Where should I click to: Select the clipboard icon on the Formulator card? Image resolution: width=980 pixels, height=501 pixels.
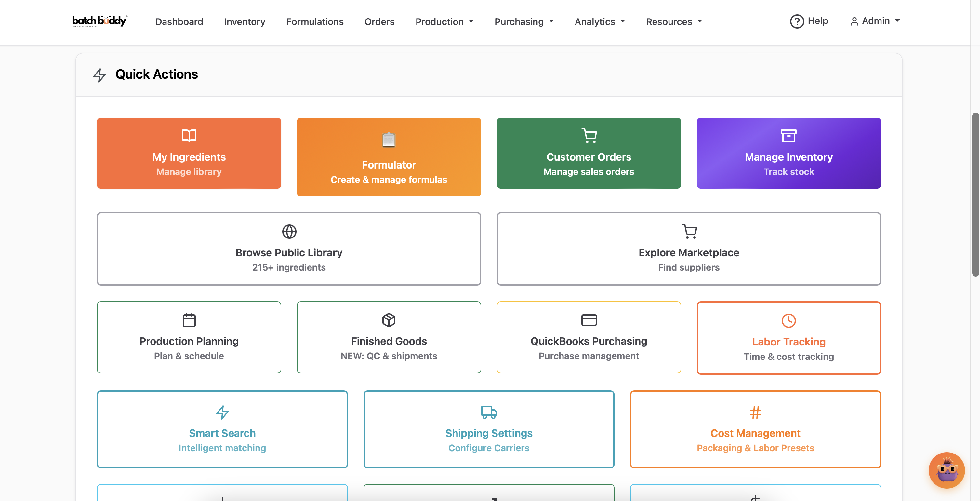tap(389, 140)
